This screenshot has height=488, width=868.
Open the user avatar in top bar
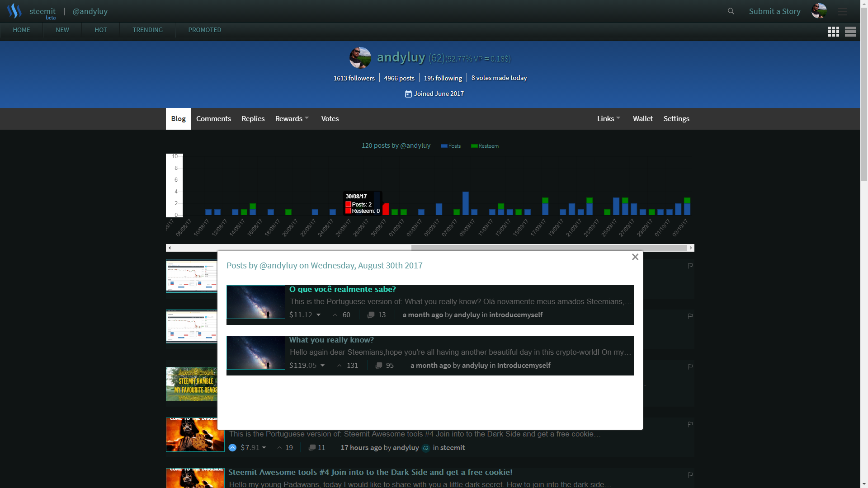coord(819,11)
